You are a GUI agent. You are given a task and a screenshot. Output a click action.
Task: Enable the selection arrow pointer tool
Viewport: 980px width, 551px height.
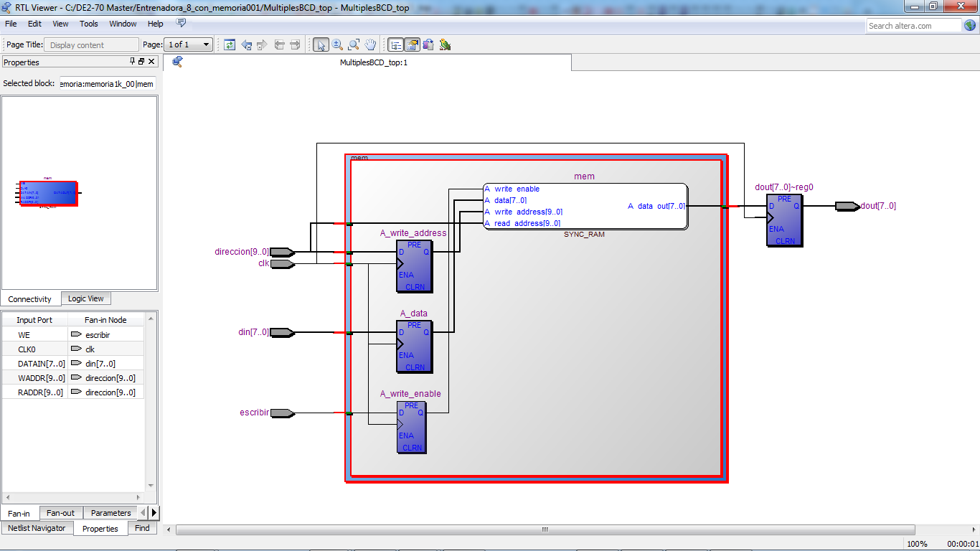(321, 44)
